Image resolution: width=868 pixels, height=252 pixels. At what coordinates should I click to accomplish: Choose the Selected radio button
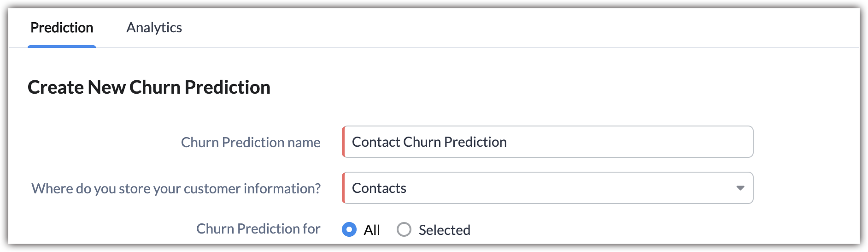404,229
